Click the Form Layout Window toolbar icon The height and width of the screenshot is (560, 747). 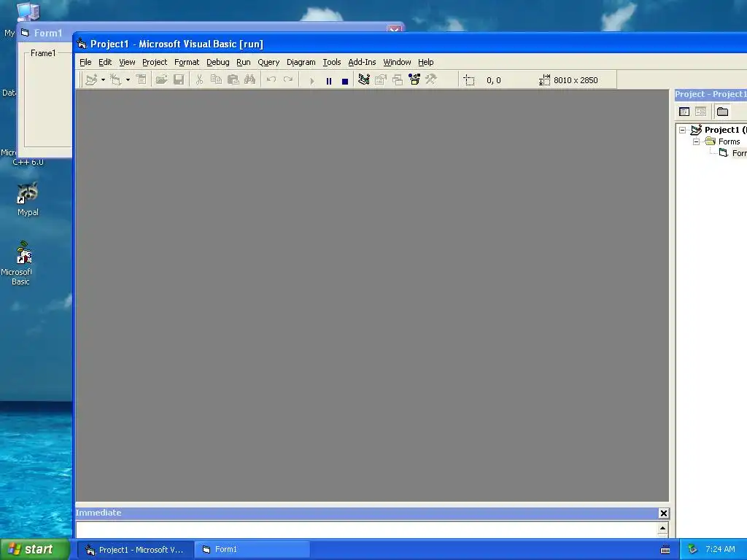point(398,80)
